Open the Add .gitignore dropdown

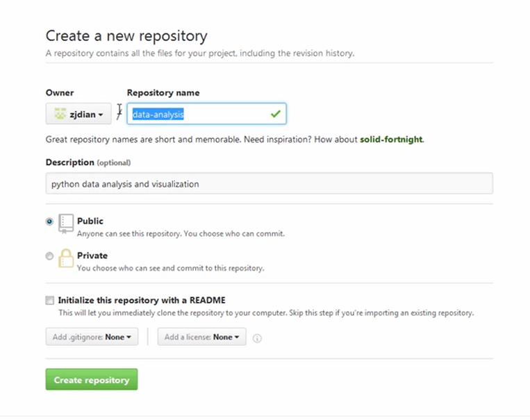click(x=92, y=337)
